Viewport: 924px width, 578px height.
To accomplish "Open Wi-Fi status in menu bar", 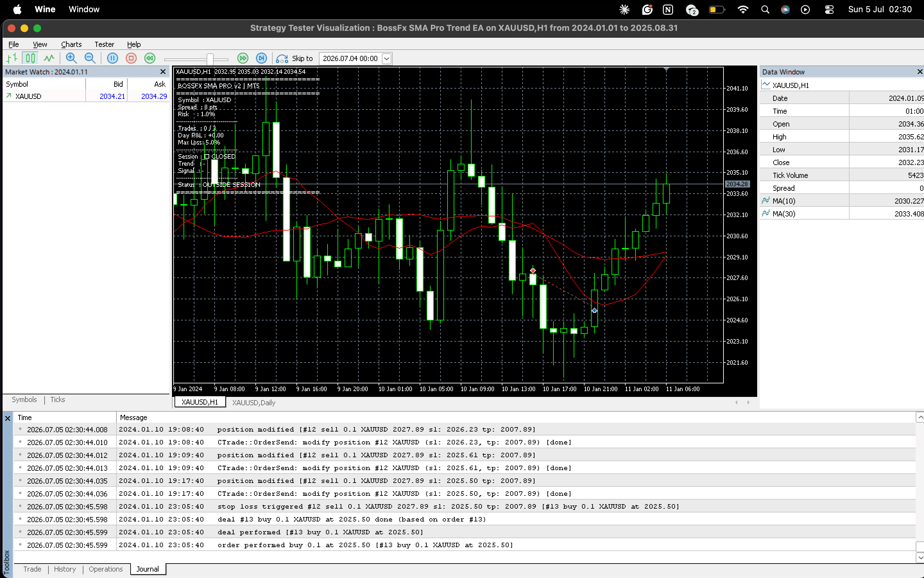I will [x=743, y=10].
